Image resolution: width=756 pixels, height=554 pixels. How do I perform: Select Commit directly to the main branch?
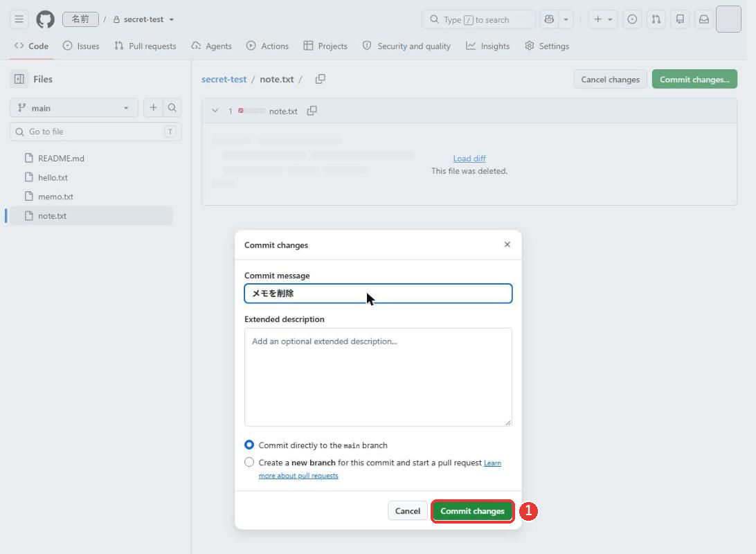pos(249,445)
